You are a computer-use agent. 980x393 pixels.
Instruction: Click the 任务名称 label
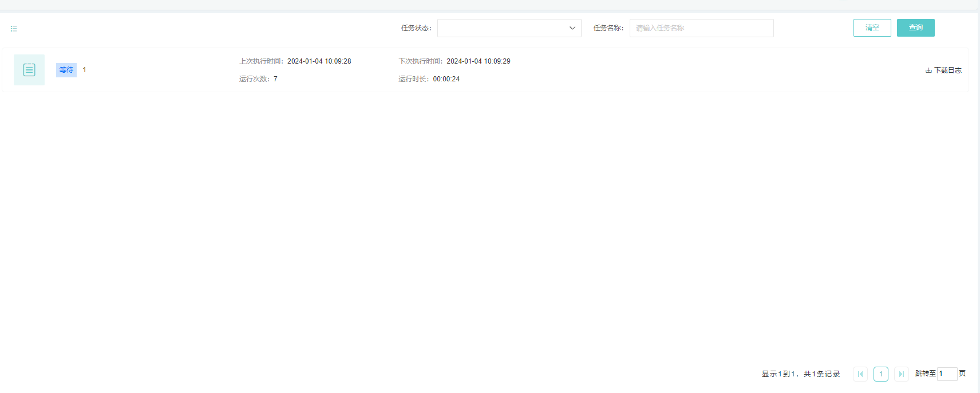click(x=608, y=28)
